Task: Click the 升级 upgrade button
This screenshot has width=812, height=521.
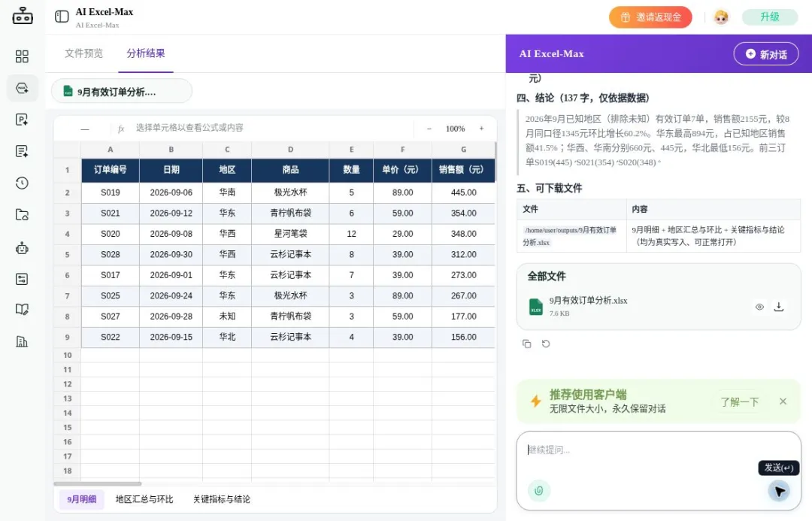Action: pos(770,17)
